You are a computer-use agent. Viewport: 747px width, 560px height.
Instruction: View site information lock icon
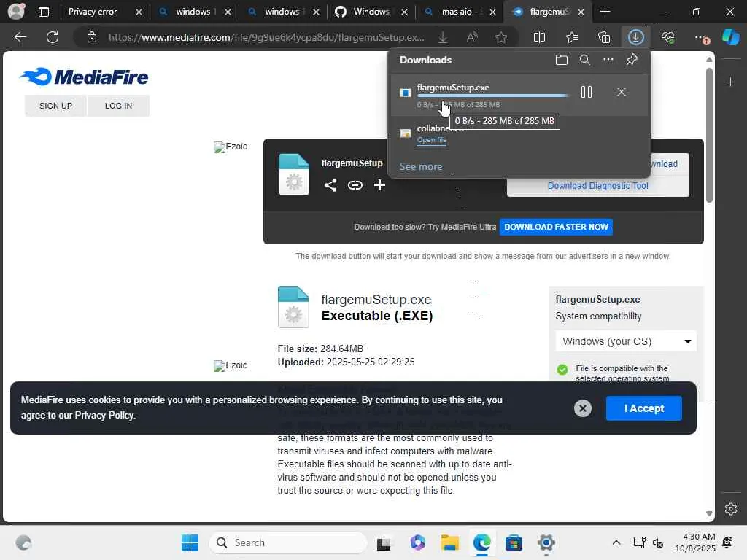[92, 37]
